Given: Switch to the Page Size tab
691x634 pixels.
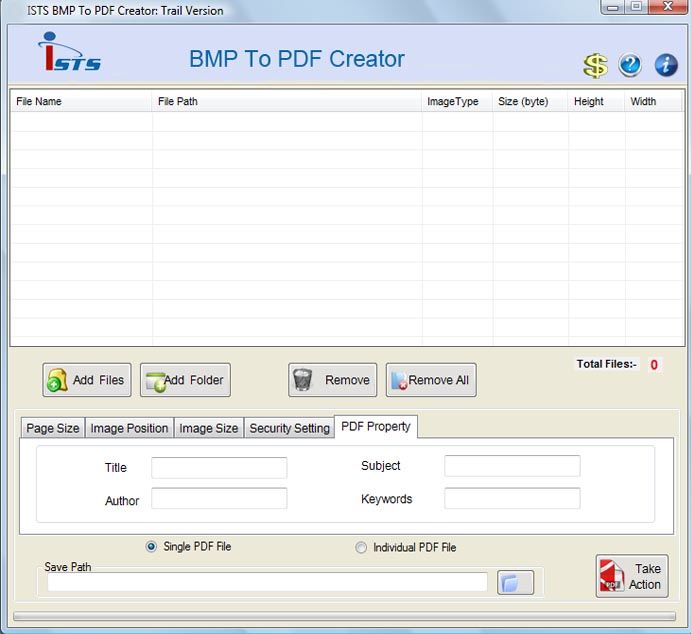Looking at the screenshot, I should point(53,428).
